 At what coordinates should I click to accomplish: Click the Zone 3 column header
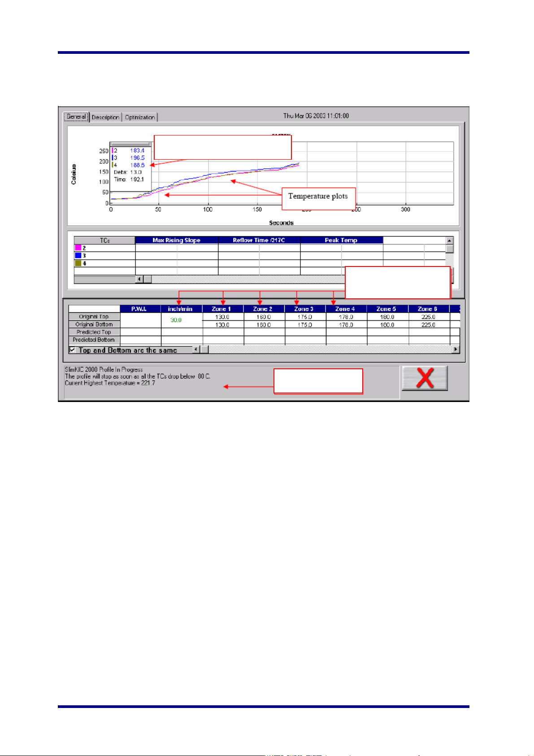tap(305, 309)
